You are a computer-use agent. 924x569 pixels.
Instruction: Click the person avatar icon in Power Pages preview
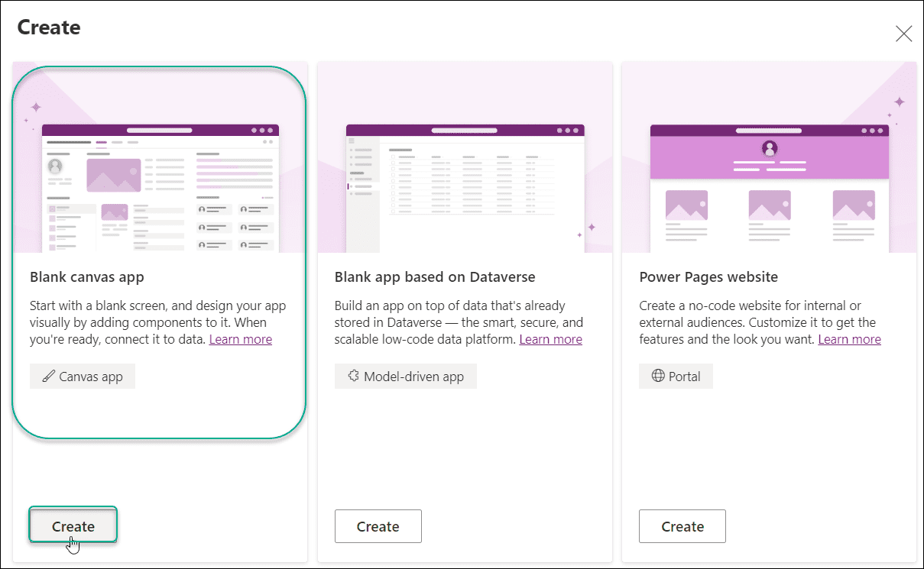[770, 147]
